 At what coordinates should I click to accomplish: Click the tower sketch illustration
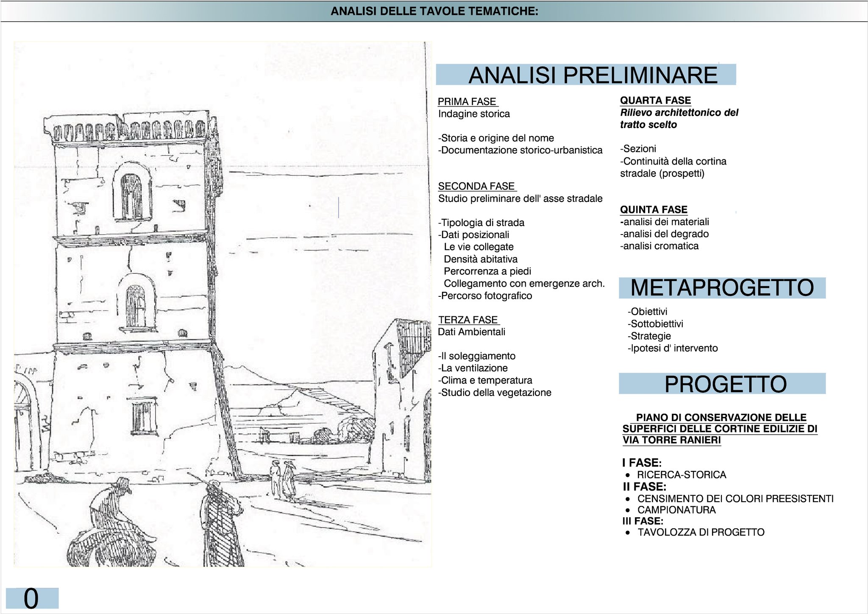(x=223, y=304)
